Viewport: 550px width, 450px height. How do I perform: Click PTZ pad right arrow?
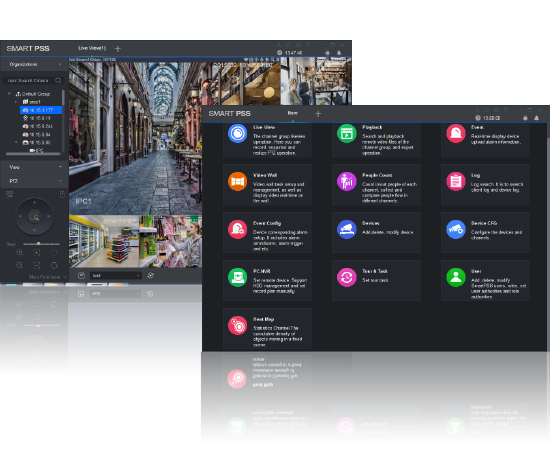pos(49,216)
